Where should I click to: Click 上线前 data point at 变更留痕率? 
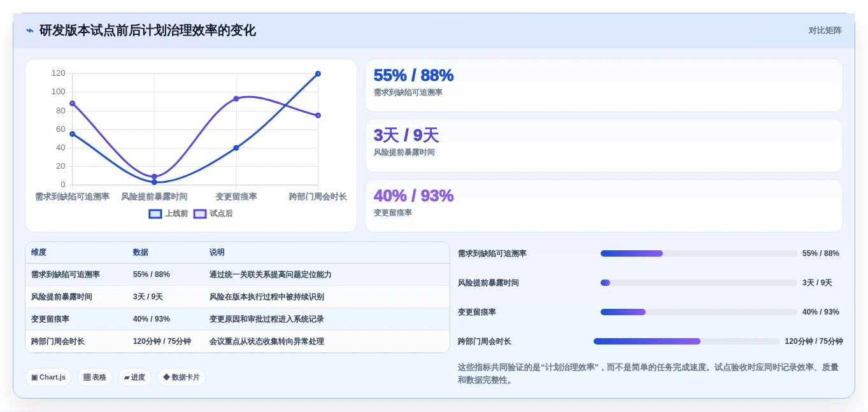(236, 148)
